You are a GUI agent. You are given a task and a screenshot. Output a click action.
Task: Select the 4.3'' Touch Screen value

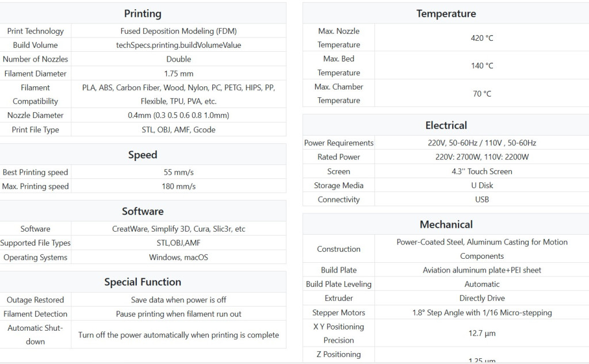coord(481,171)
